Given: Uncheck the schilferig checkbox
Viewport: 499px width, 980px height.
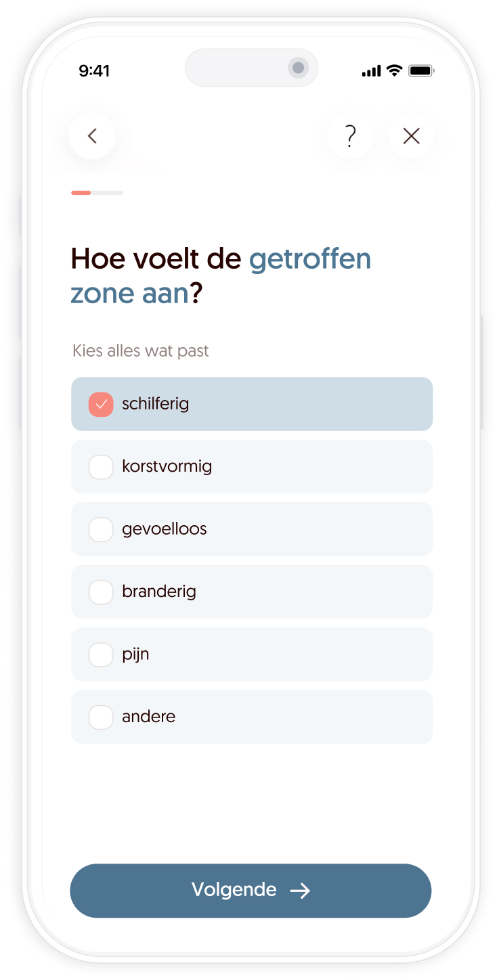Looking at the screenshot, I should pyautogui.click(x=101, y=404).
